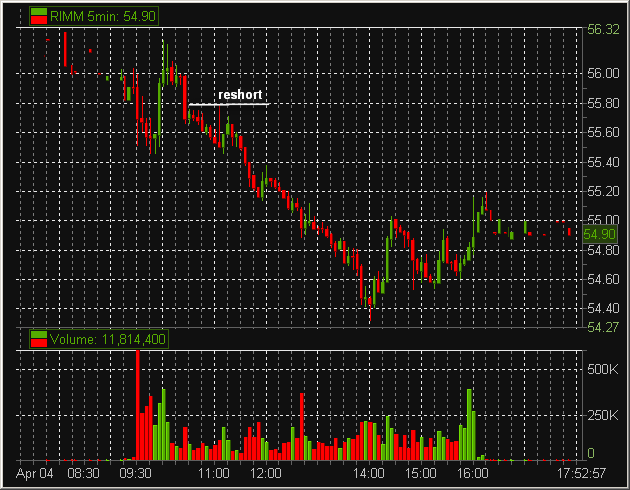The height and width of the screenshot is (490, 630).
Task: Click the Volume legend color icon
Action: tap(39, 339)
